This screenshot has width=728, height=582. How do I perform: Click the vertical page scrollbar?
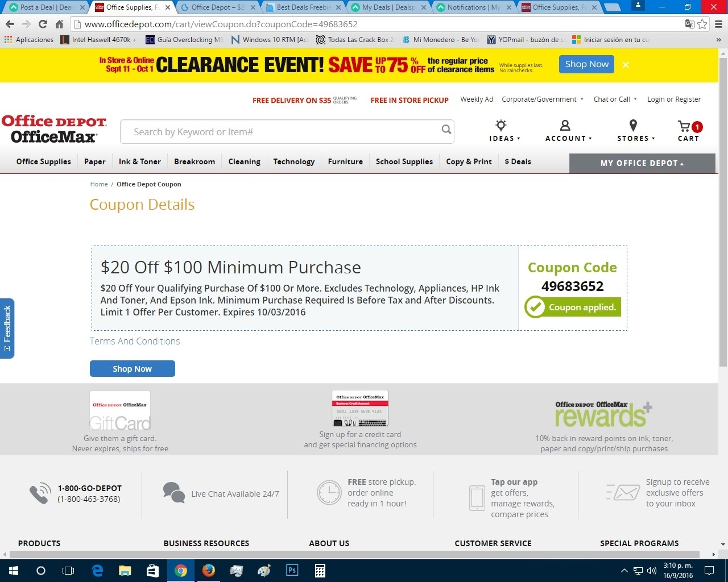(723, 211)
